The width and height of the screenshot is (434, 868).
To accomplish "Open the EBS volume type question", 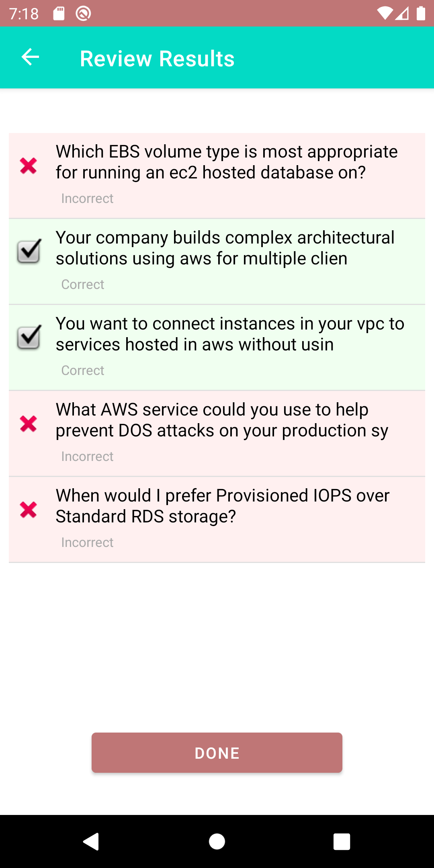I will coord(217,176).
